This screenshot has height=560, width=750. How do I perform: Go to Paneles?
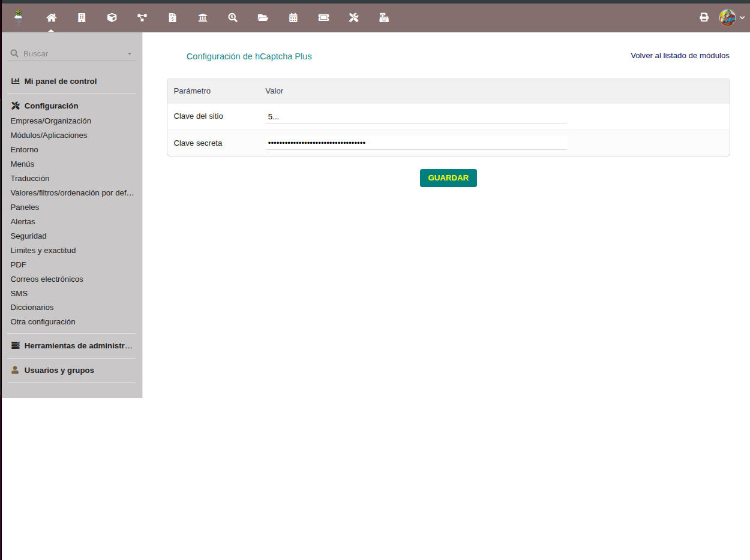(x=25, y=207)
